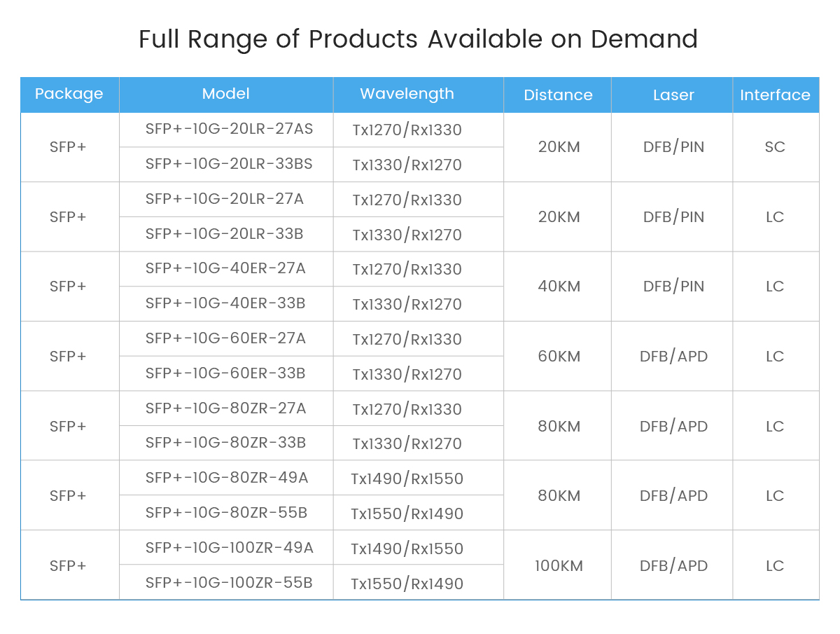Select the 100KM distance cell
Viewport: 840px width, 634px height.
(559, 565)
